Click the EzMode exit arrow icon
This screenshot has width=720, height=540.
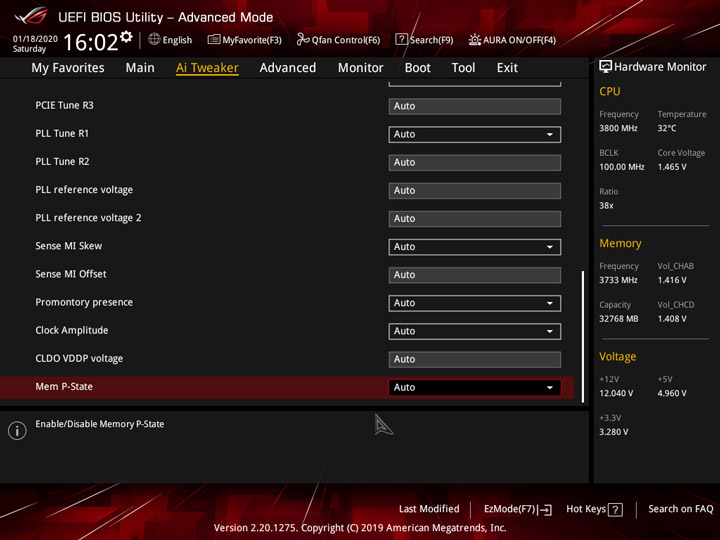tap(545, 509)
